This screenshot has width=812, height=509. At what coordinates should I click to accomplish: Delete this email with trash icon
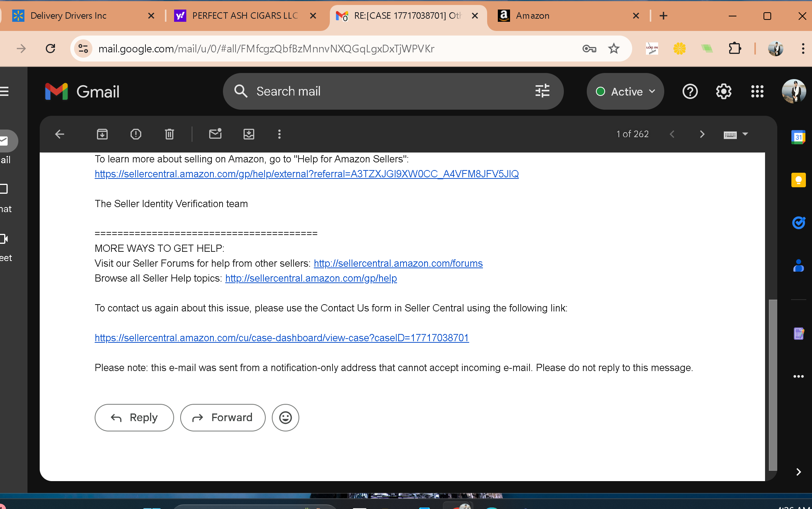(x=170, y=134)
